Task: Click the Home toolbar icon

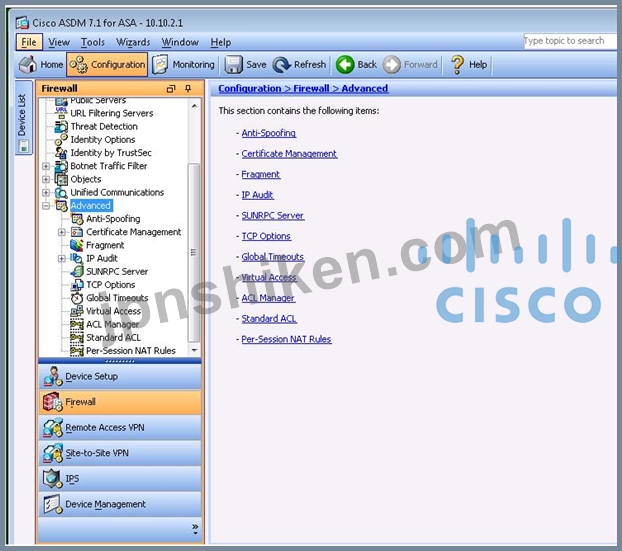Action: pos(28,64)
